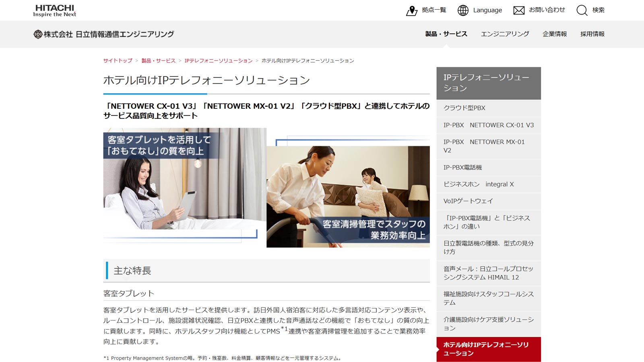Click the envelope icon for お問い合わせ
Viewport: 644px width, 362px height.
pyautogui.click(x=519, y=10)
